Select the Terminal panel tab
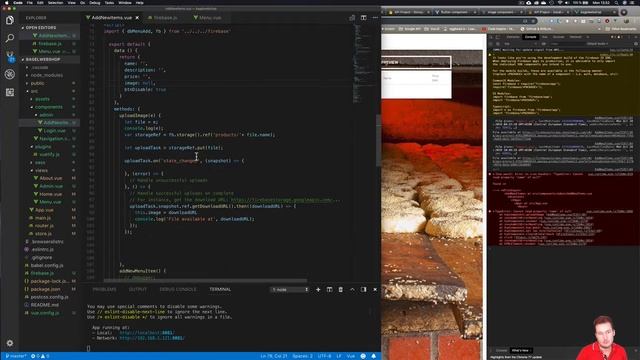Screen dimensions: 640x360 [220, 289]
